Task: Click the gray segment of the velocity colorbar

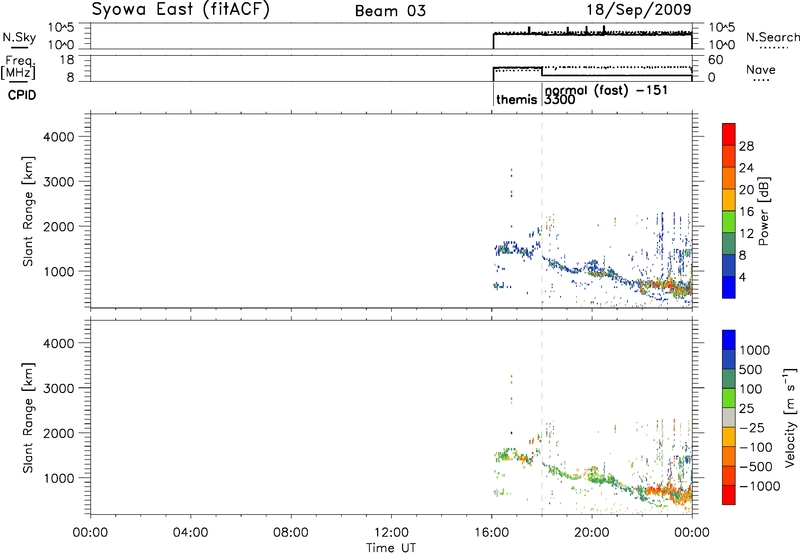Action: (x=729, y=417)
